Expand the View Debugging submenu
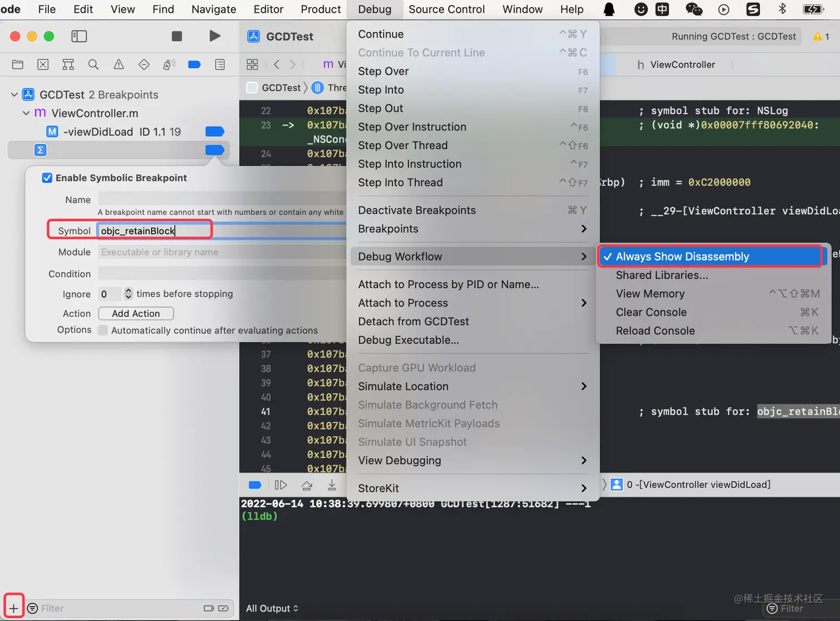 (473, 460)
